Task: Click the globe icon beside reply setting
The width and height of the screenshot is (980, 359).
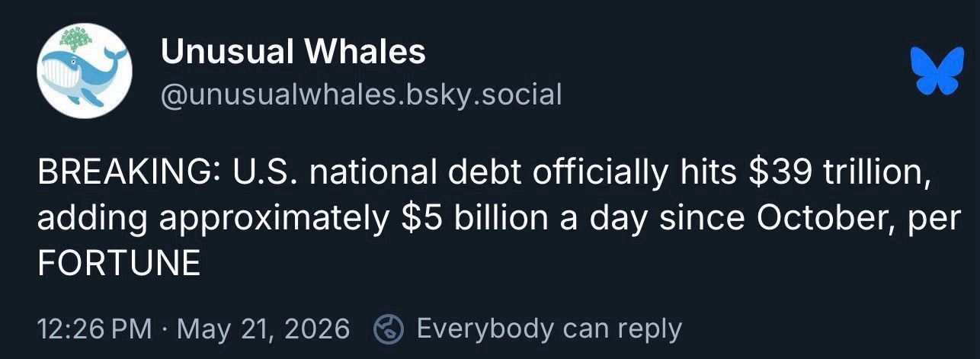Action: (x=389, y=329)
